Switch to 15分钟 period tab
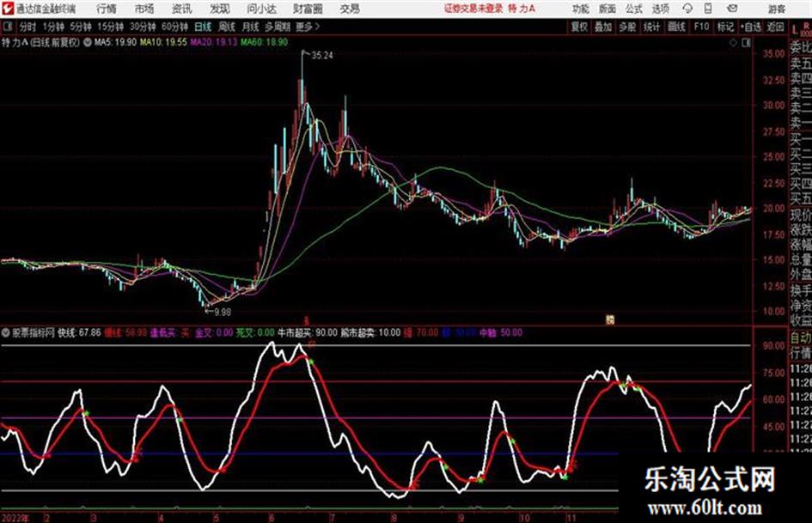Viewport: 812px width, 523px height. coord(110,27)
